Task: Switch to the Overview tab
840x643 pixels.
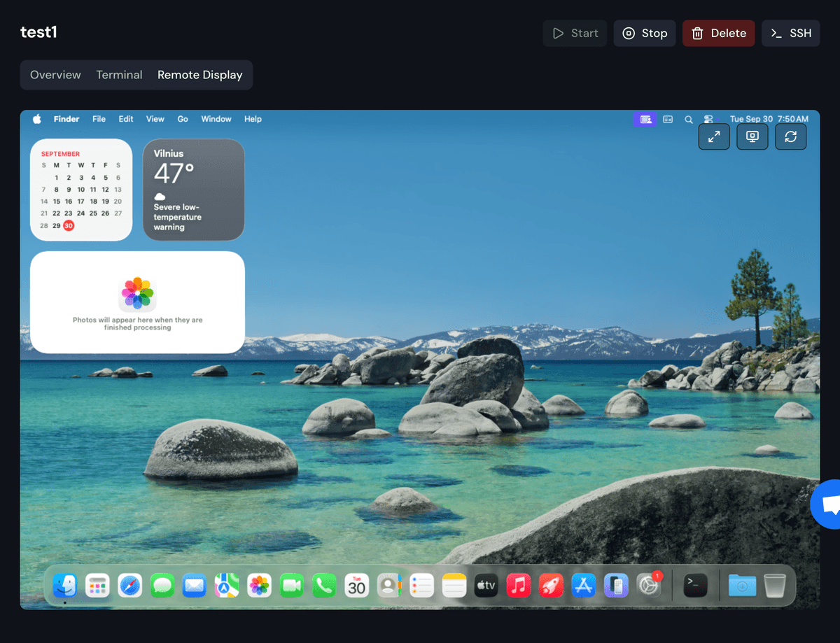Action: 55,75
